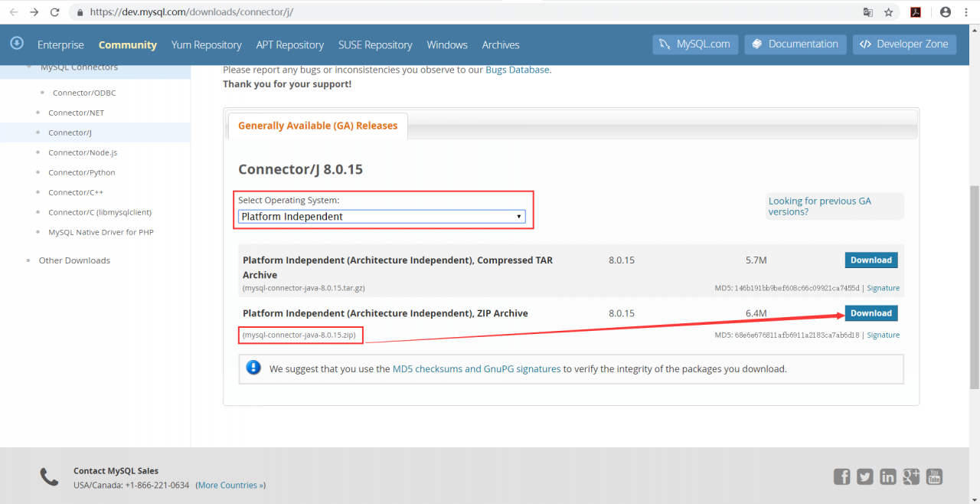The width and height of the screenshot is (980, 504).
Task: Open APT Repository page
Action: pos(290,44)
